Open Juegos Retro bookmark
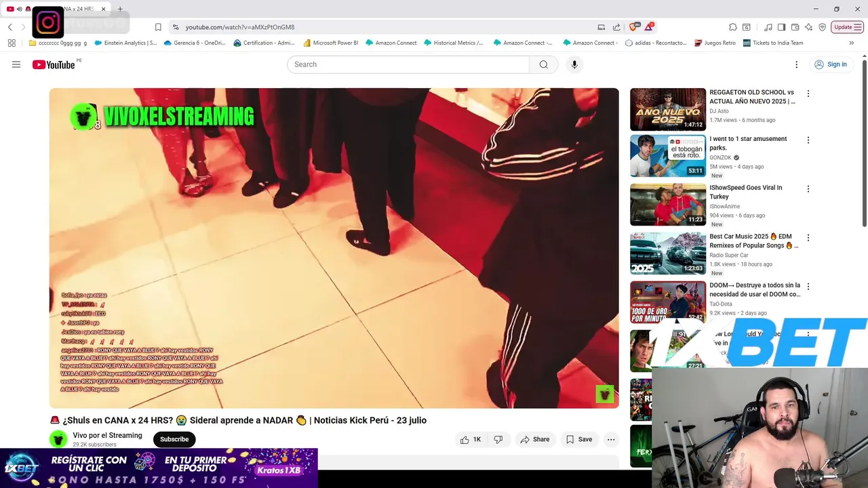This screenshot has height=488, width=868. point(715,43)
